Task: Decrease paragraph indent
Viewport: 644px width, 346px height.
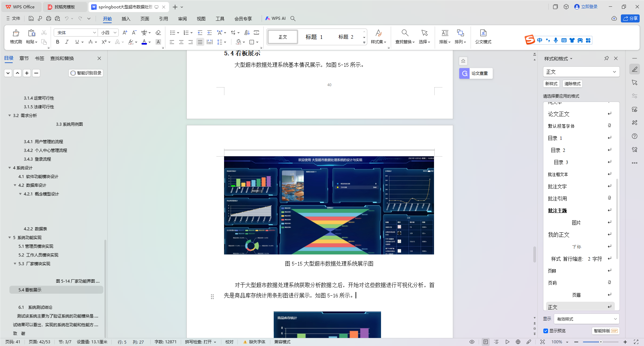Action: 200,33
